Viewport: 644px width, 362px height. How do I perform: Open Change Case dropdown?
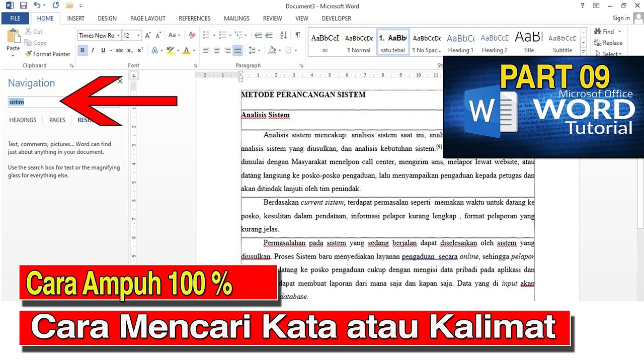(175, 35)
